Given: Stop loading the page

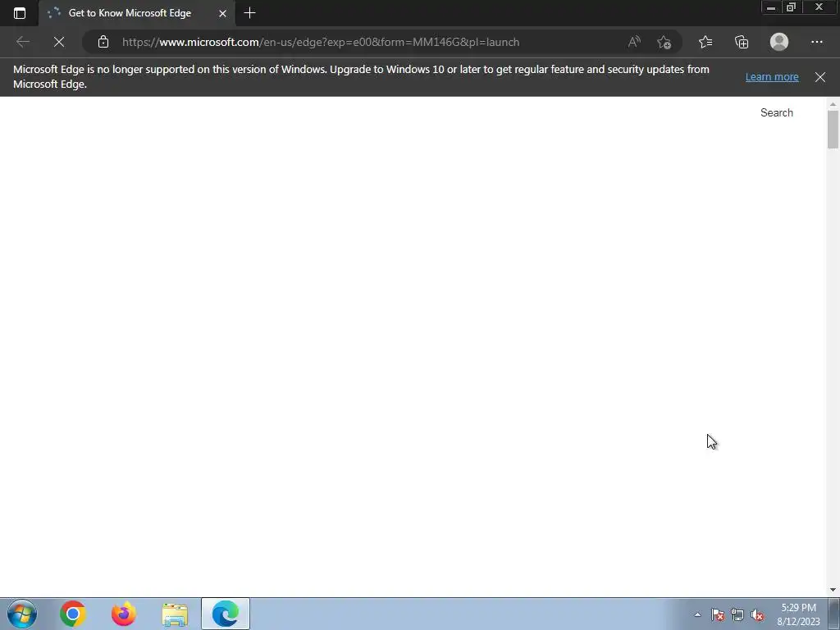Looking at the screenshot, I should [x=59, y=42].
